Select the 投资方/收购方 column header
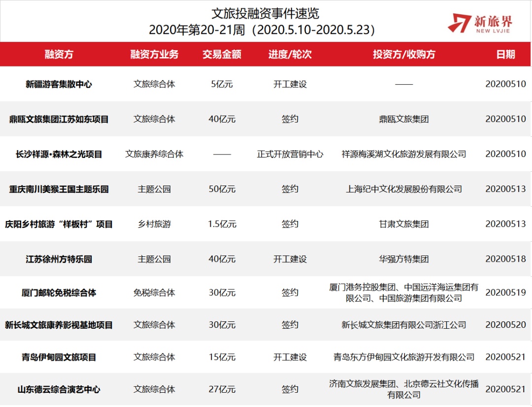The width and height of the screenshot is (532, 407). (x=404, y=54)
